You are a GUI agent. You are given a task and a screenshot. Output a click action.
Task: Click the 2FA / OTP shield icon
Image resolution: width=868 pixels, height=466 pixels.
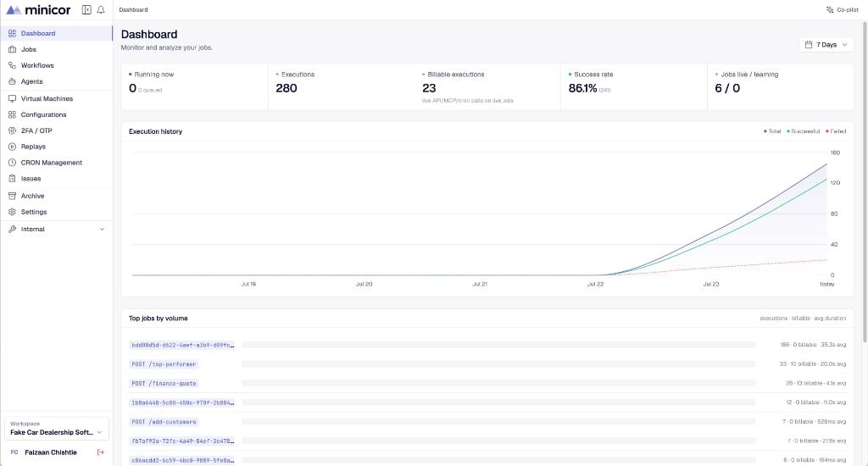coord(12,130)
